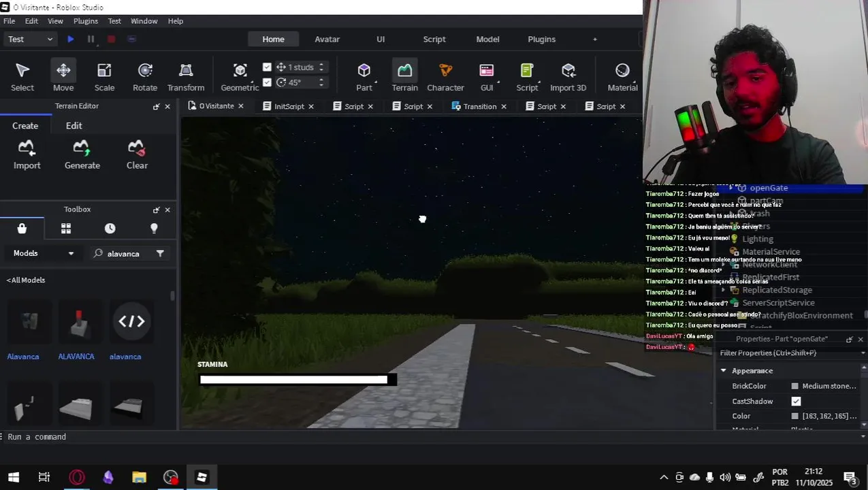Stop the test with red Stop button

coord(111,39)
